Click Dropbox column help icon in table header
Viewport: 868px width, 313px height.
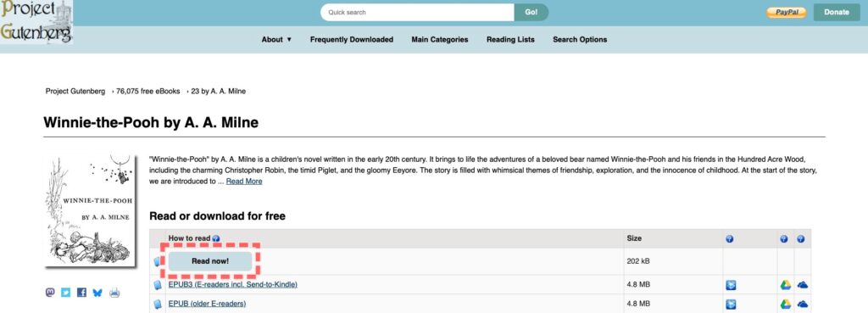click(730, 239)
